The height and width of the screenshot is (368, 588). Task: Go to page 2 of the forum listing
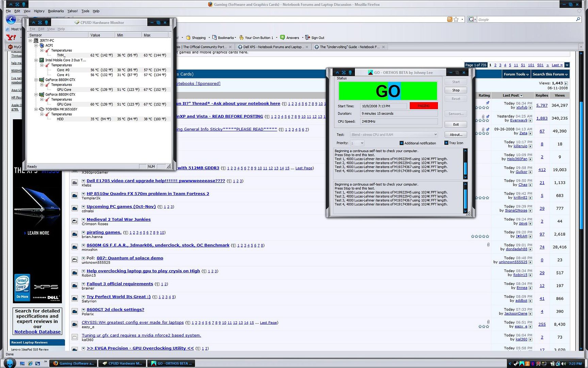pos(495,65)
